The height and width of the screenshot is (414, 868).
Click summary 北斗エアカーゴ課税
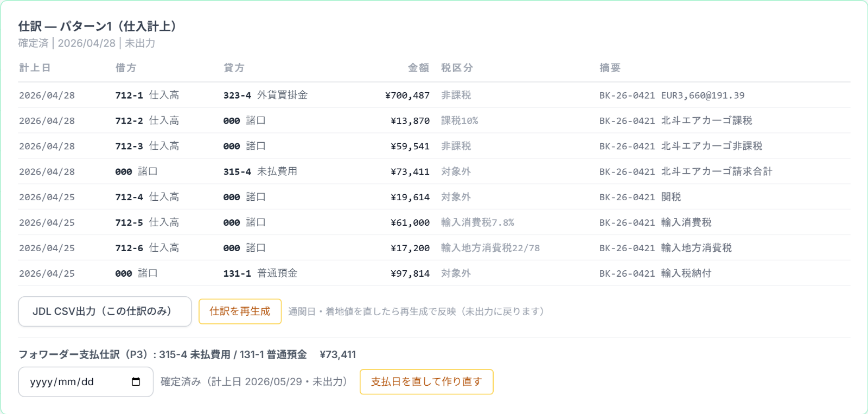pyautogui.click(x=706, y=121)
